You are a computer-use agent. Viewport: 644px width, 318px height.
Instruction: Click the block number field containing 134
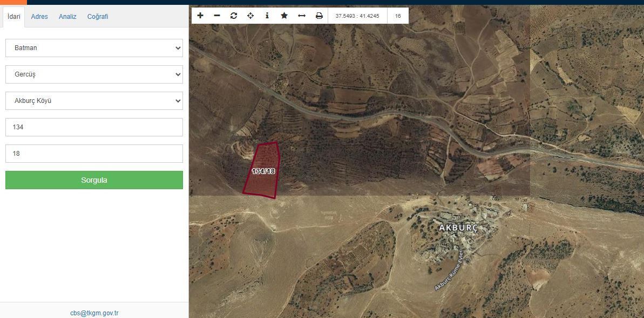[x=94, y=127]
